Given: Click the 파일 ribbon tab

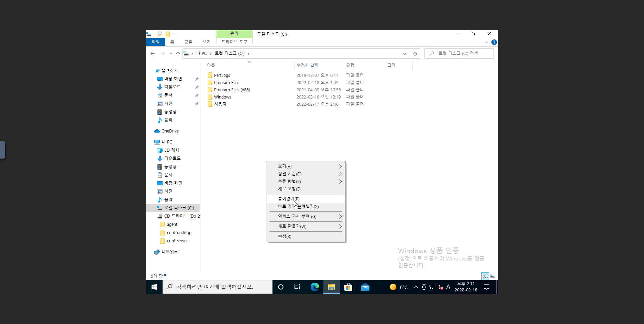Looking at the screenshot, I should click(x=156, y=42).
